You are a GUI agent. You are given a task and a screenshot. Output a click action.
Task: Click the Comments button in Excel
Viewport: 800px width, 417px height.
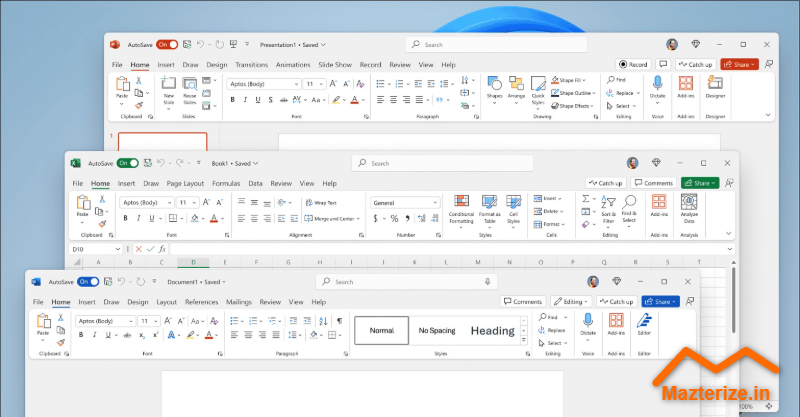[x=654, y=183]
